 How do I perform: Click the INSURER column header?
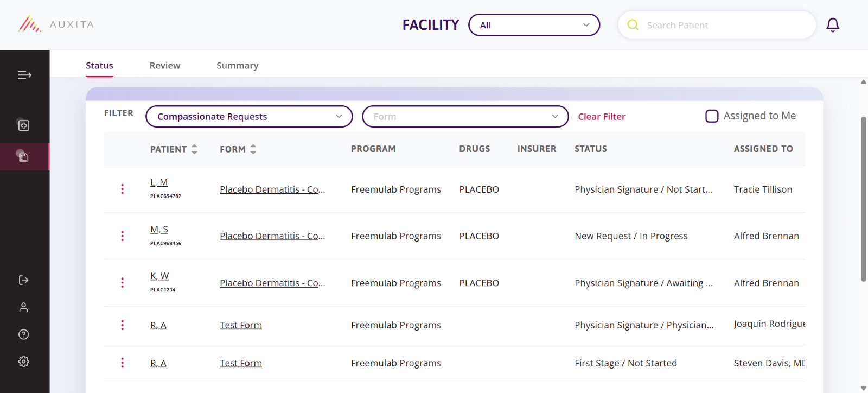pyautogui.click(x=537, y=149)
